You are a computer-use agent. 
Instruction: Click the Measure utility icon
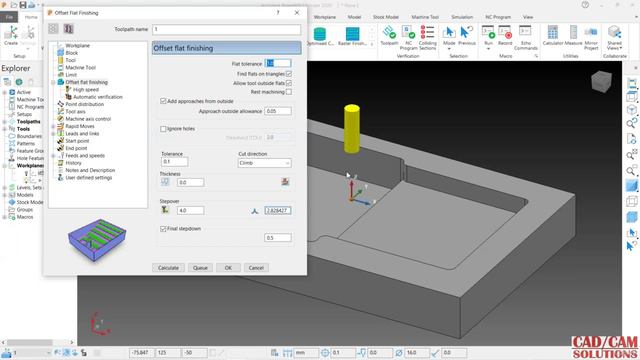[573, 33]
